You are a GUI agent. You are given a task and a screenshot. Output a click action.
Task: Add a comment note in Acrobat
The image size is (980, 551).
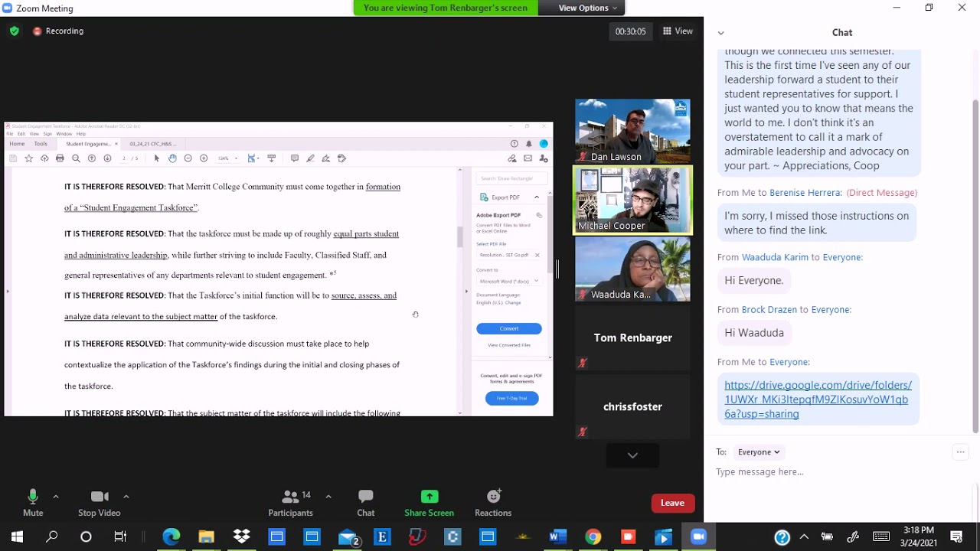point(295,158)
